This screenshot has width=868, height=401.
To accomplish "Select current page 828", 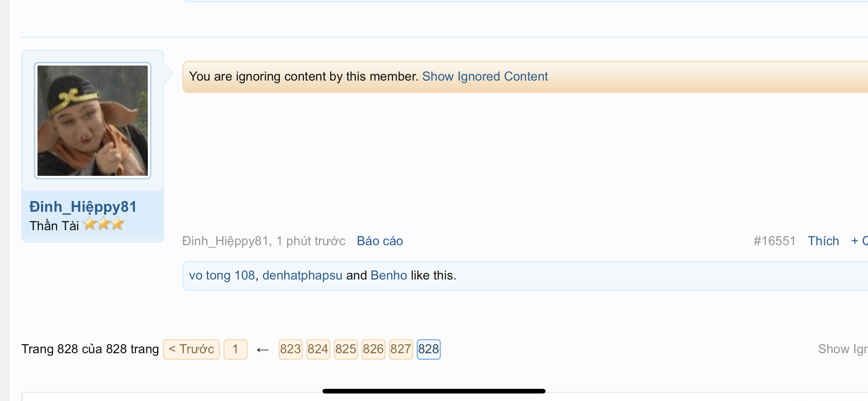I will (x=428, y=349).
